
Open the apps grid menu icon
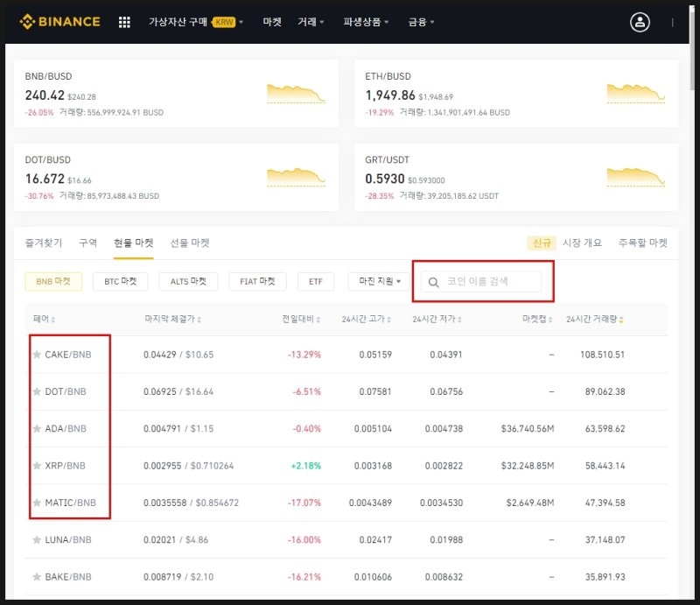click(124, 22)
